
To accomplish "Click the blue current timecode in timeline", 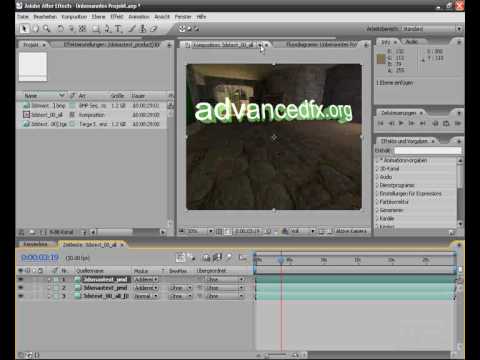I will pyautogui.click(x=40, y=257).
